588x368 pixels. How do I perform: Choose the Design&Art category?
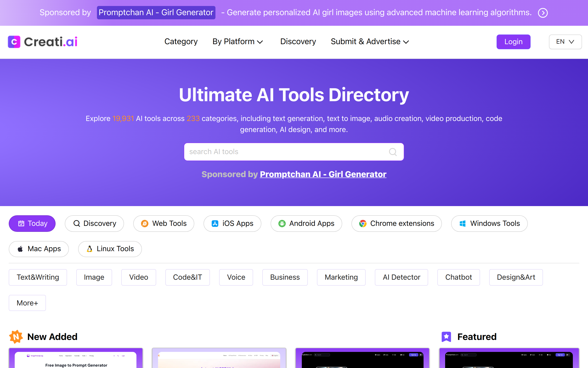click(x=516, y=277)
